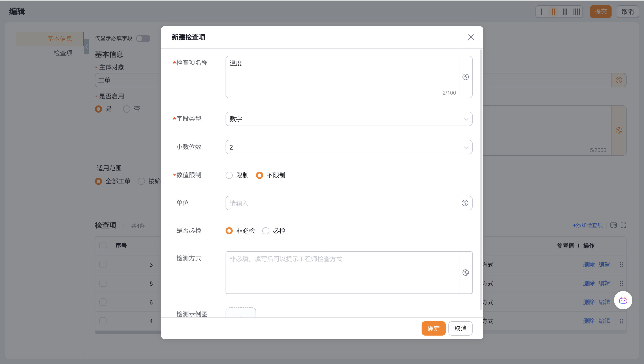Expand the 小数位数 dropdown

349,147
